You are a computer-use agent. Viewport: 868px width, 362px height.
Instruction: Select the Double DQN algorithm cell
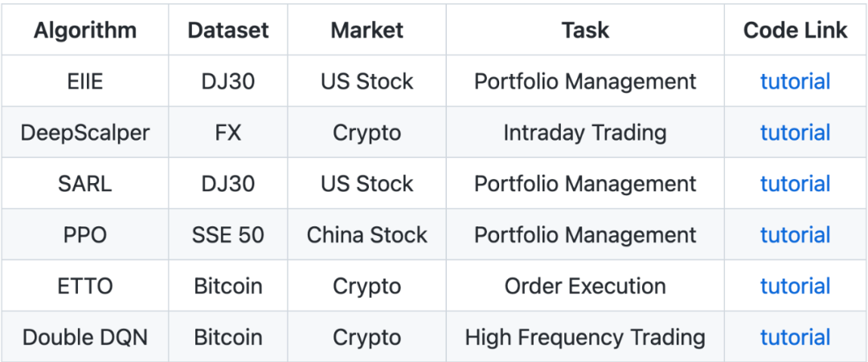click(85, 338)
